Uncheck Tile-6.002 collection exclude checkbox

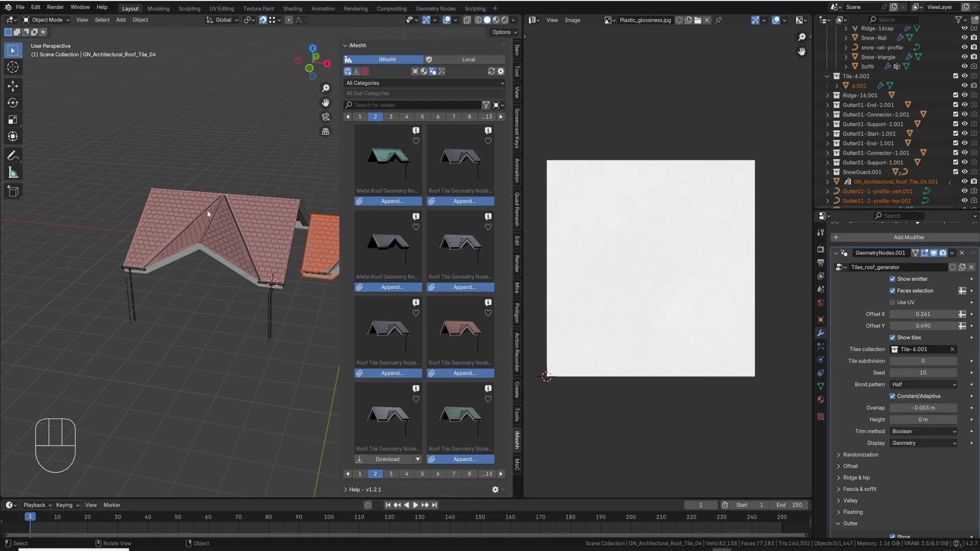pyautogui.click(x=955, y=76)
